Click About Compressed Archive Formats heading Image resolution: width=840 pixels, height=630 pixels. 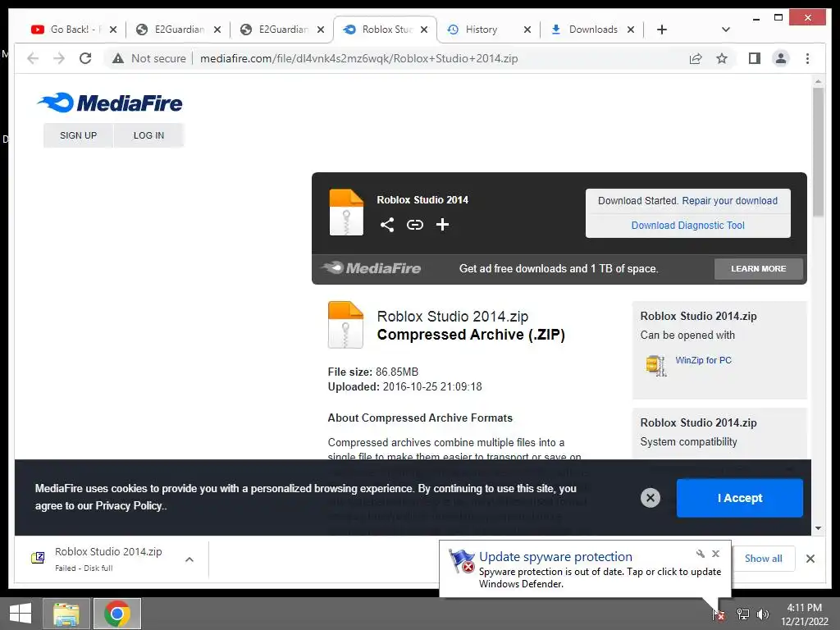click(420, 418)
